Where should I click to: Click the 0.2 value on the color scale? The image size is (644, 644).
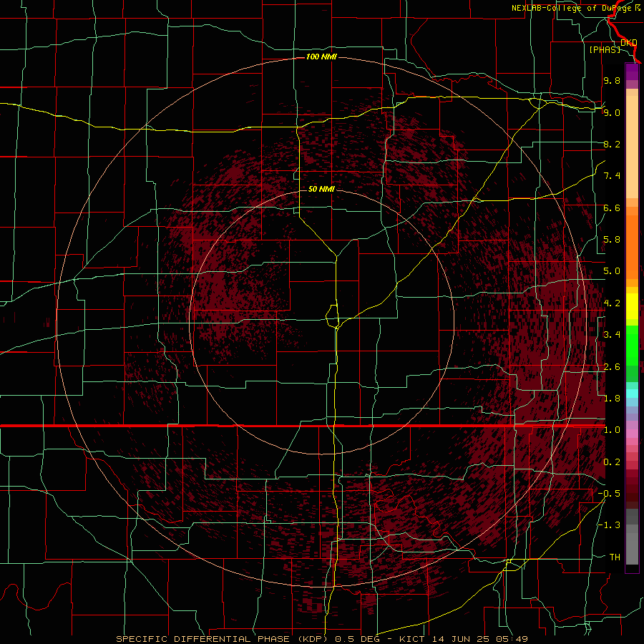[612, 462]
